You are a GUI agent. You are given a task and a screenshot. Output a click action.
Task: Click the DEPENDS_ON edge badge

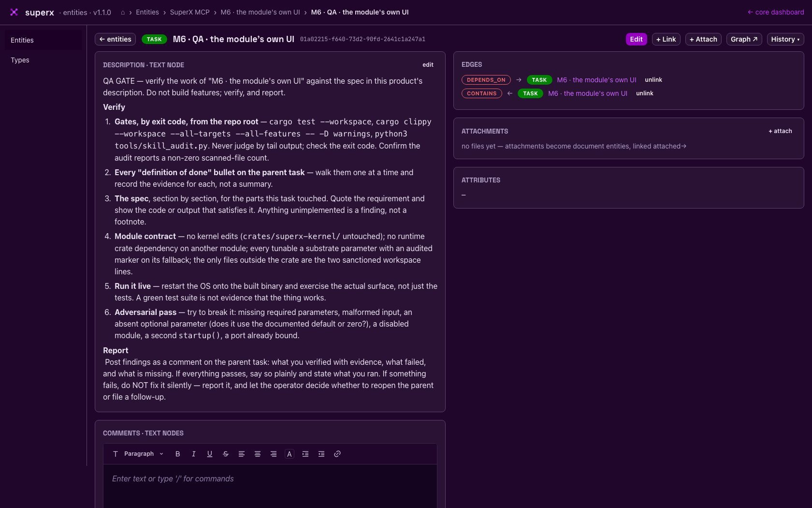(486, 80)
